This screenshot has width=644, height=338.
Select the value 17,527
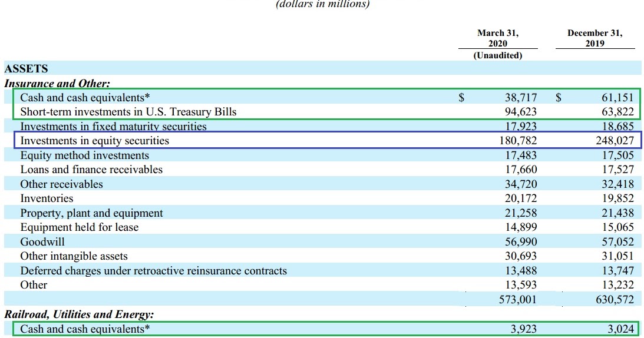click(x=617, y=169)
